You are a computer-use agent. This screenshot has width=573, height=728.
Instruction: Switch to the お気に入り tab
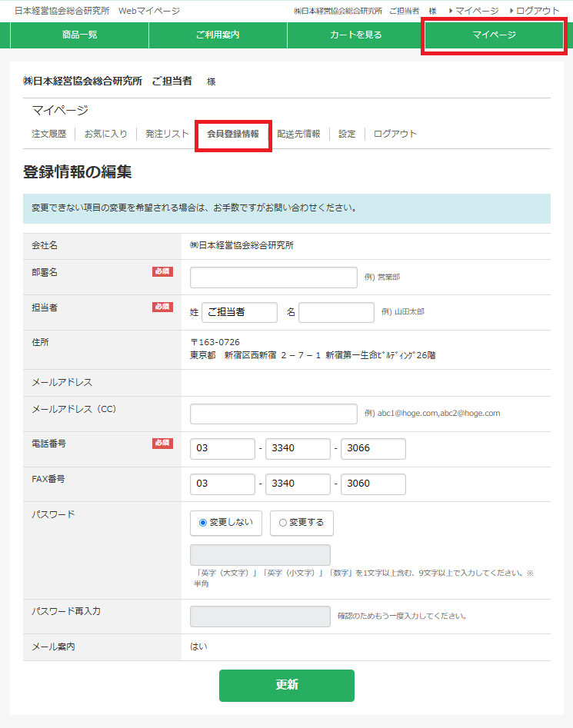[x=105, y=134]
